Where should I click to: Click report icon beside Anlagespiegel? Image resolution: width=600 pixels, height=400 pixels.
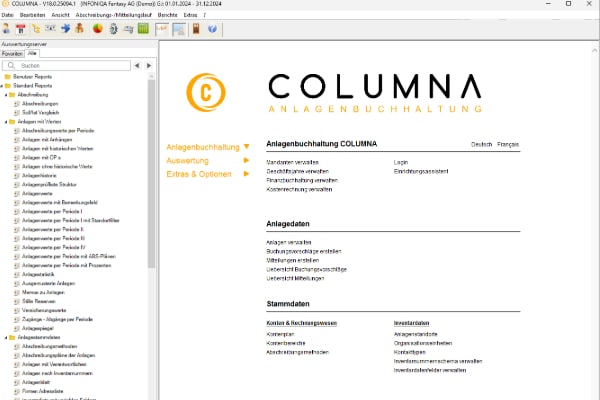coord(16,328)
